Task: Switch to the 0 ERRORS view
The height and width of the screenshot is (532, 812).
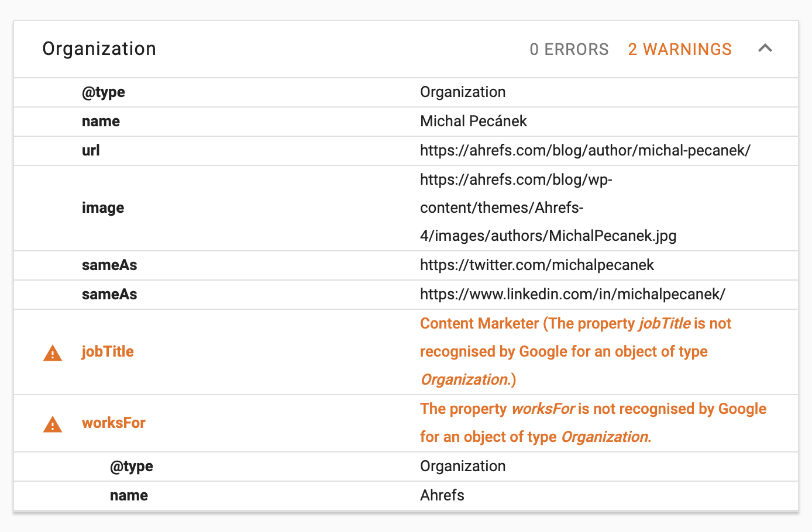Action: pos(569,49)
